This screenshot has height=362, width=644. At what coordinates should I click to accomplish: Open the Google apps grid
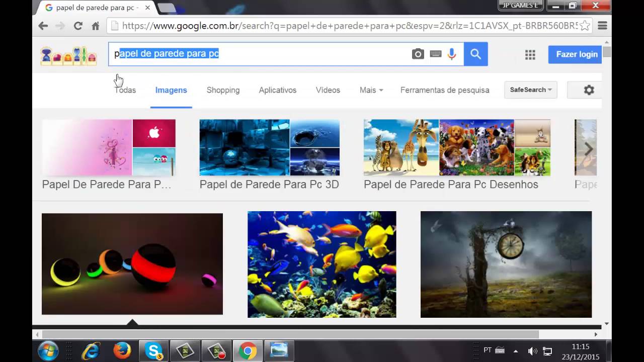(530, 55)
